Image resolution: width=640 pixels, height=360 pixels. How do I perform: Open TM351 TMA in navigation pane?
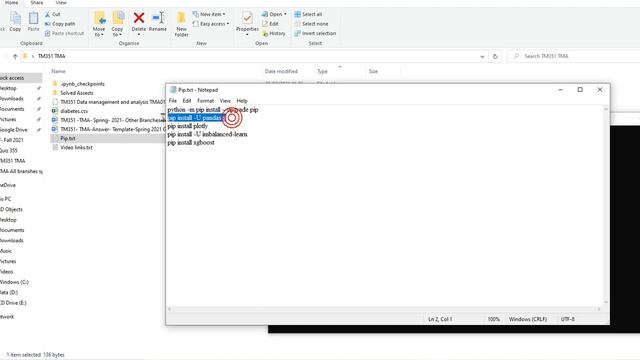[x=13, y=161]
